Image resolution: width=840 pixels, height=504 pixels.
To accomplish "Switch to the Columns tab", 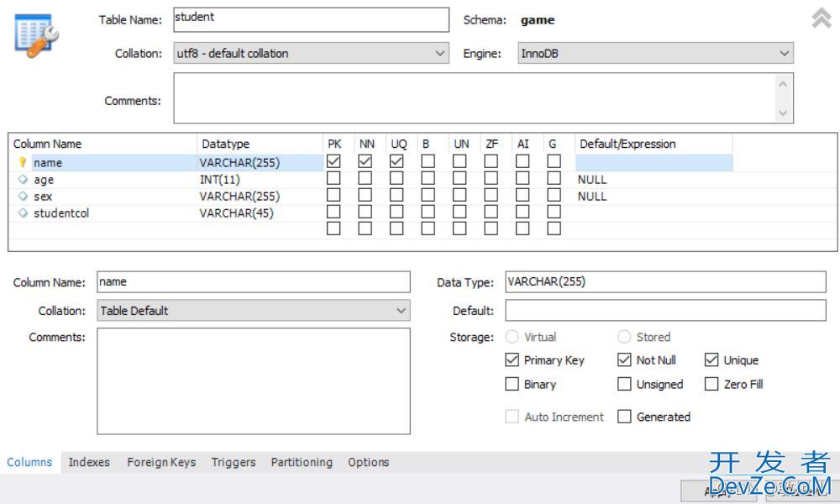I will 29,462.
